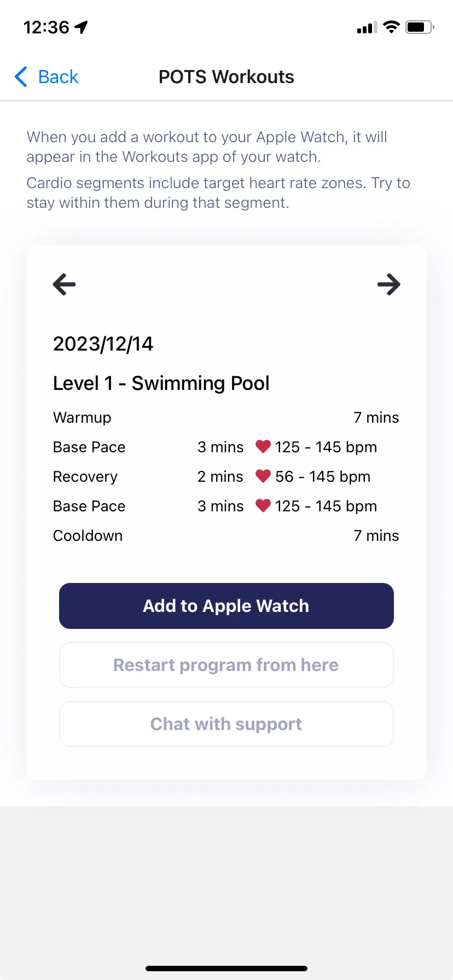Tap Restart program from here
This screenshot has height=980, width=453.
(x=226, y=665)
